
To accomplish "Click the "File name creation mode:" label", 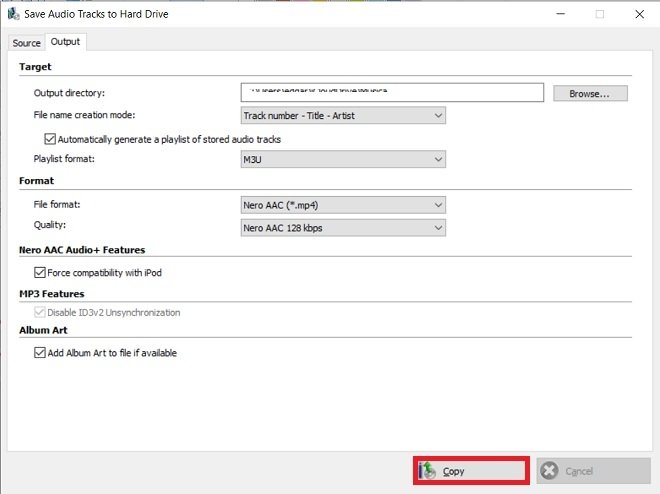I will (84, 115).
